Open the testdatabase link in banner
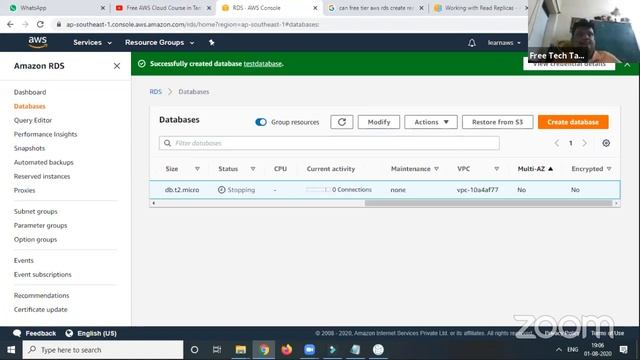Image resolution: width=640 pixels, height=360 pixels. [262, 64]
